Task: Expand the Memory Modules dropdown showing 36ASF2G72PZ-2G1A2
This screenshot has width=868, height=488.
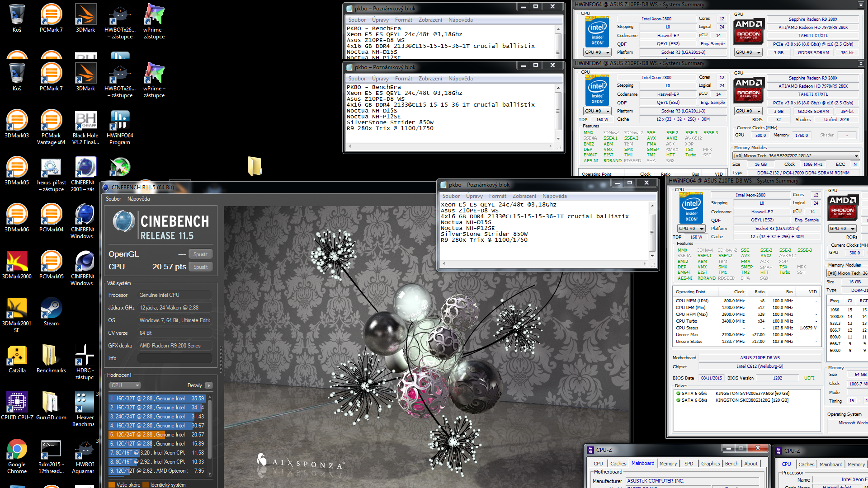Action: 796,156
